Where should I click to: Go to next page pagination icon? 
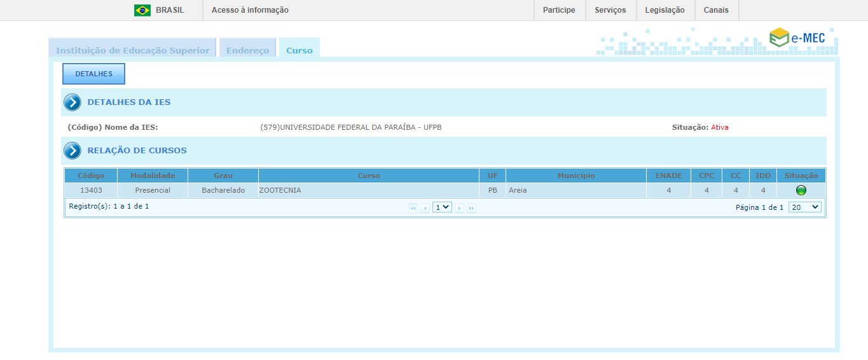[459, 208]
